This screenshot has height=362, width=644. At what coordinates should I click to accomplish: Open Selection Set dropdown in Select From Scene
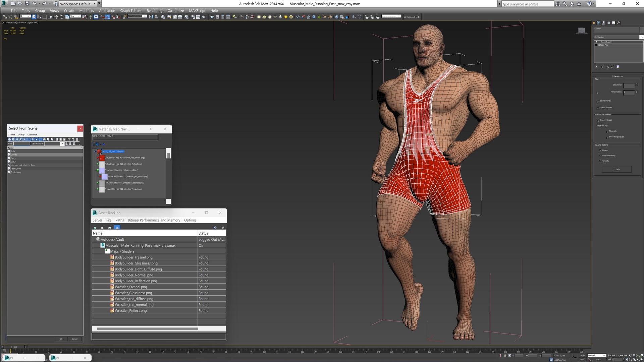(62, 144)
